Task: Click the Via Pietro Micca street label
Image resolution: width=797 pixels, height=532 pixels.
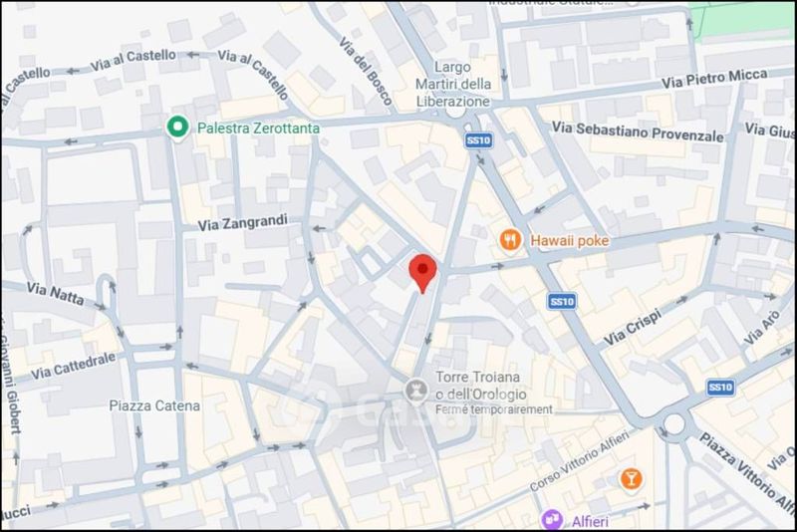Action: (x=714, y=79)
